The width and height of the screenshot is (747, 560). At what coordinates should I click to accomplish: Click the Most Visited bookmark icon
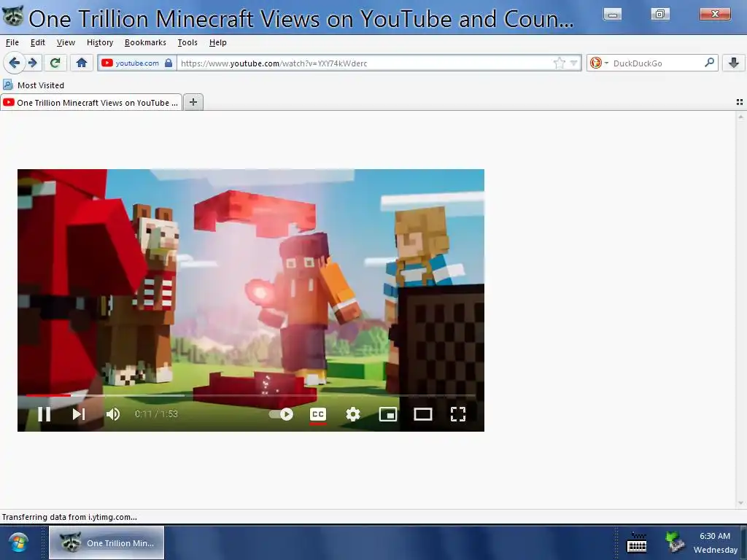point(7,85)
